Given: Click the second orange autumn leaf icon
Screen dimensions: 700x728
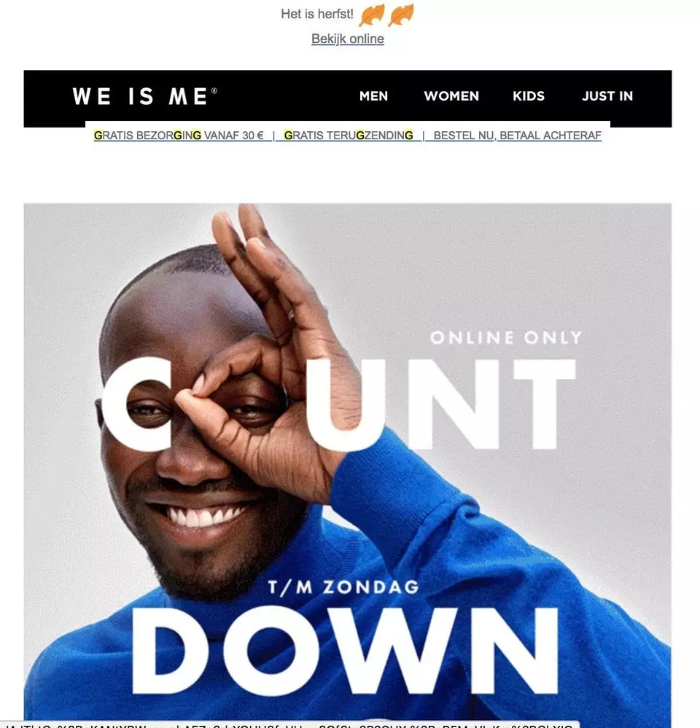Looking at the screenshot, I should point(401,15).
